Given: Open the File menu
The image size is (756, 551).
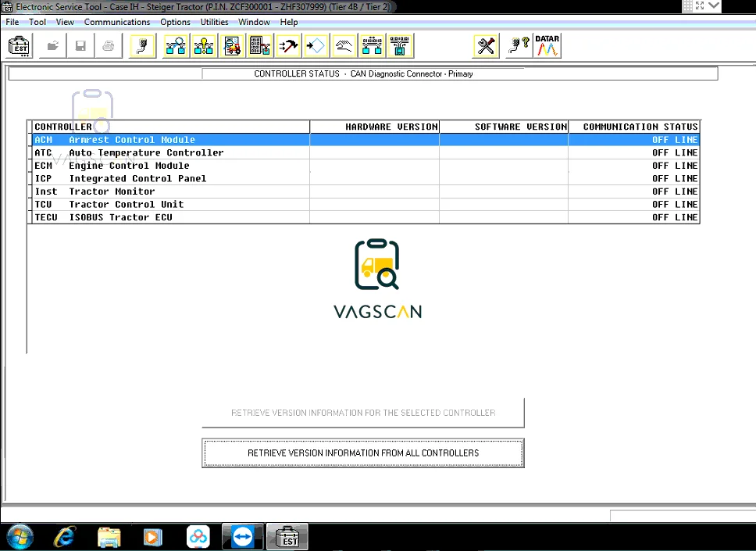Looking at the screenshot, I should (x=12, y=22).
